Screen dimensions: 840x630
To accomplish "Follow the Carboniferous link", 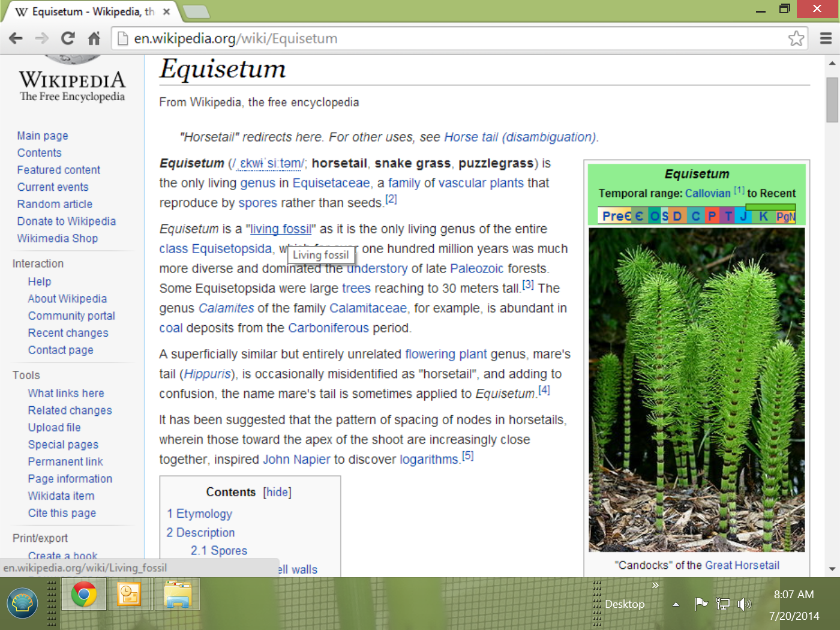I will (328, 328).
